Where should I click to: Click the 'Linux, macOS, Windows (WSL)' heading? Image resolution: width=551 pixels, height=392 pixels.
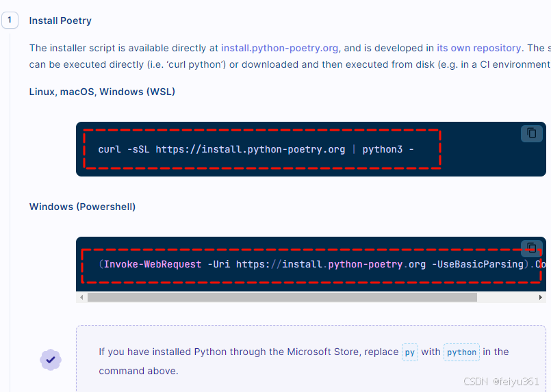click(x=102, y=92)
